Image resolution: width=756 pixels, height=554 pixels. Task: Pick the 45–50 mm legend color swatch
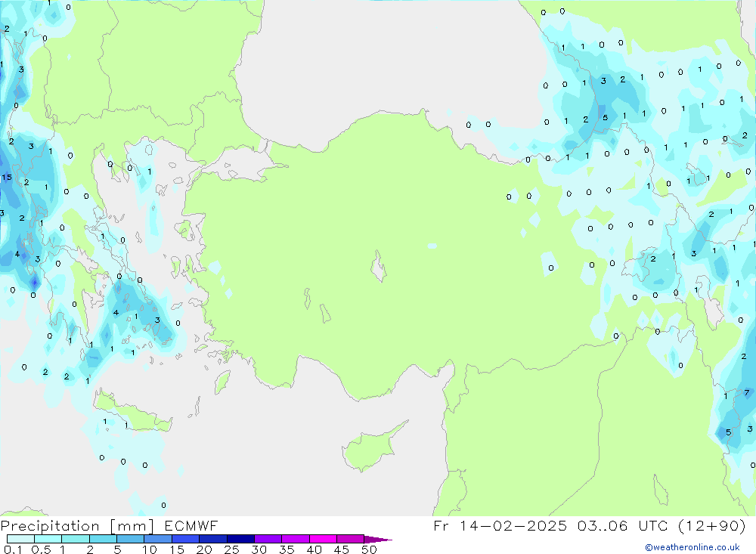(351, 539)
